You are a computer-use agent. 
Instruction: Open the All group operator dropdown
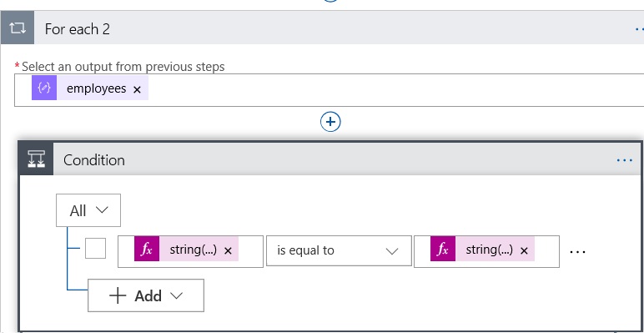pyautogui.click(x=88, y=210)
